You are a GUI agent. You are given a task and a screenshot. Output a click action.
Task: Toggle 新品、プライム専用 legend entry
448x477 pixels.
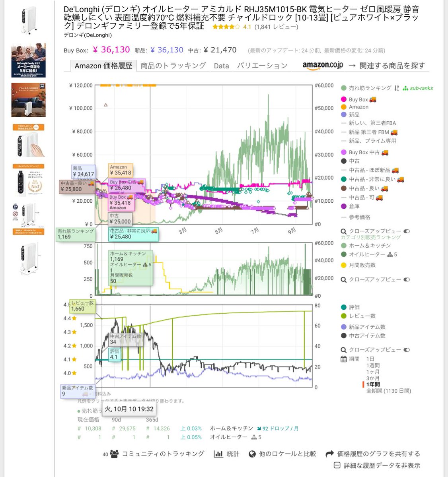tap(368, 141)
